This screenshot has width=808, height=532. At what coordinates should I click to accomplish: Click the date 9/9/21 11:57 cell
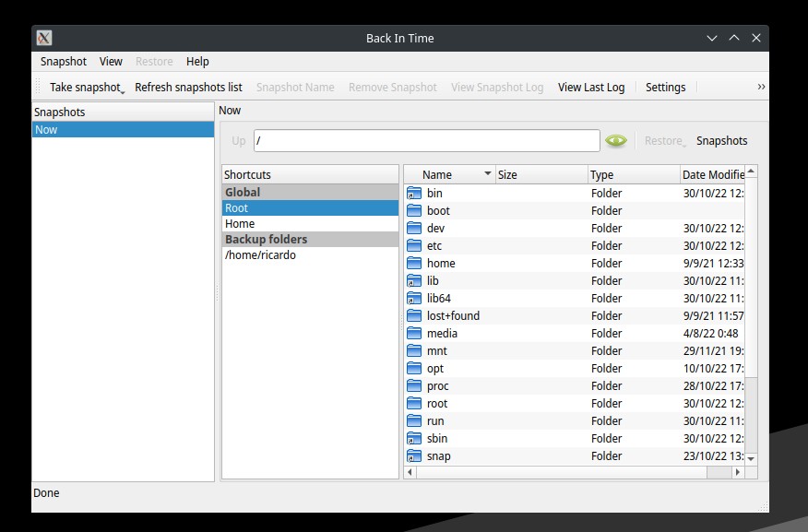click(713, 315)
